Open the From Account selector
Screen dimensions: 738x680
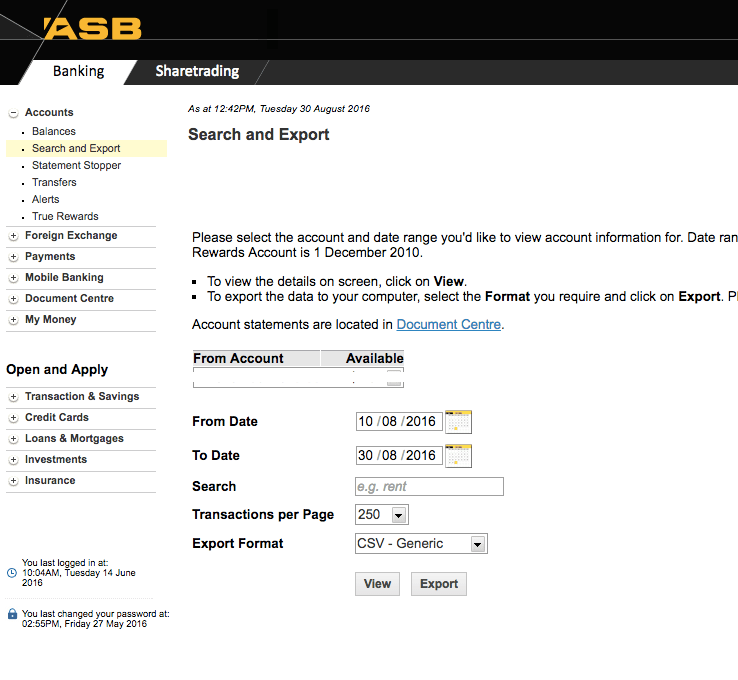tap(394, 379)
